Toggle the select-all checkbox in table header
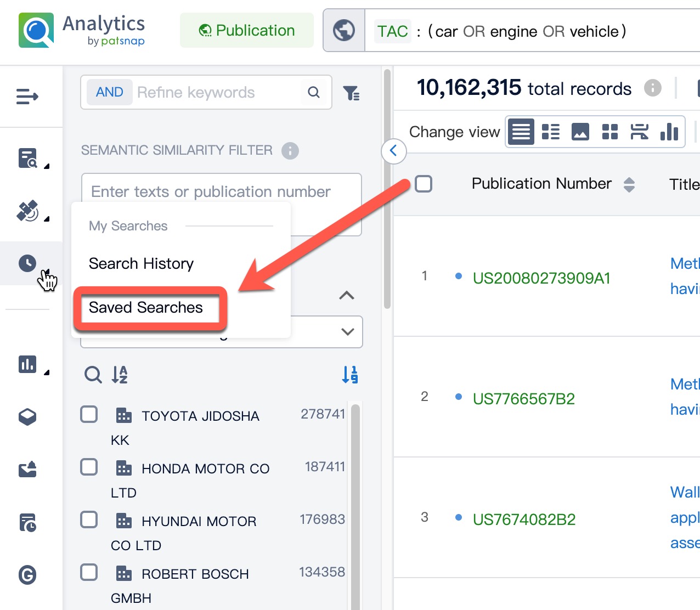Screen dimensions: 700x610 click(424, 184)
